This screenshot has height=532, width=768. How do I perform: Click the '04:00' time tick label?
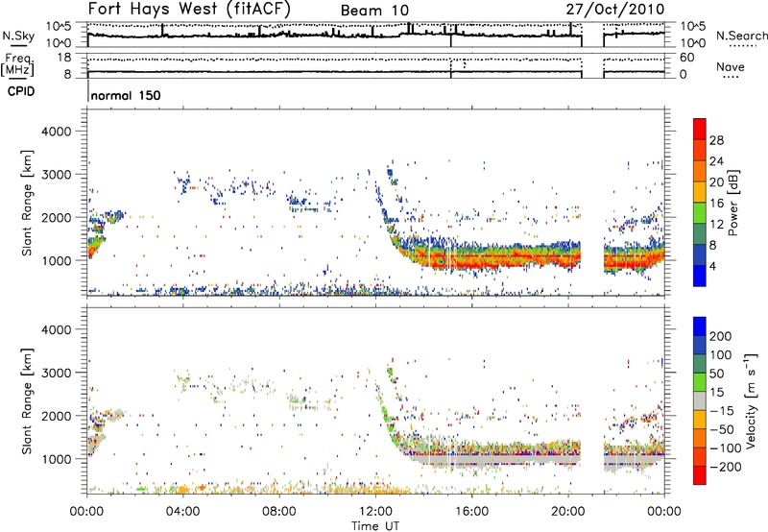point(183,512)
